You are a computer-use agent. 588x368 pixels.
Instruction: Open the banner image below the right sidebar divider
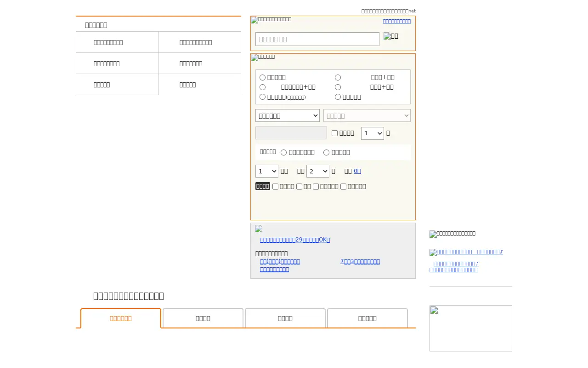pyautogui.click(x=471, y=328)
